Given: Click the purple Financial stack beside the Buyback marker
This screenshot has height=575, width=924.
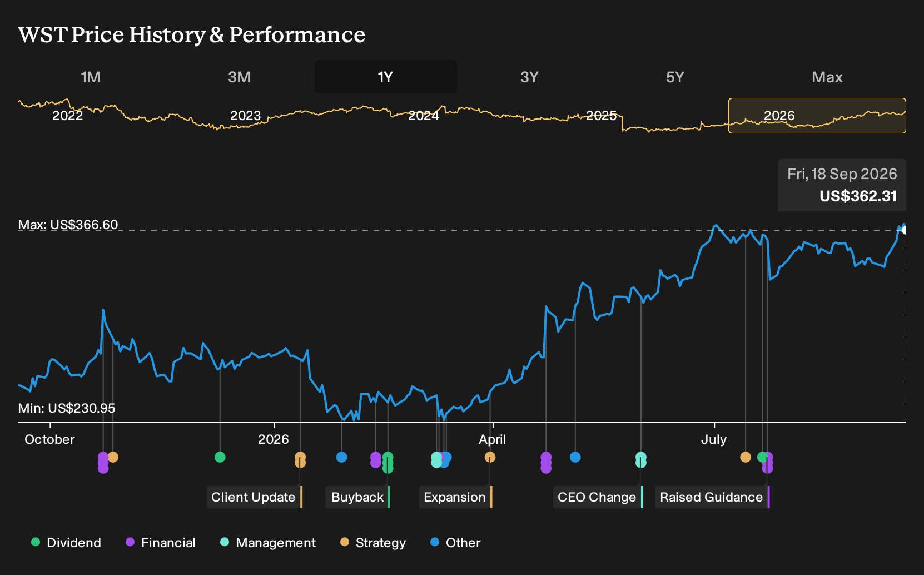Looking at the screenshot, I should click(376, 460).
